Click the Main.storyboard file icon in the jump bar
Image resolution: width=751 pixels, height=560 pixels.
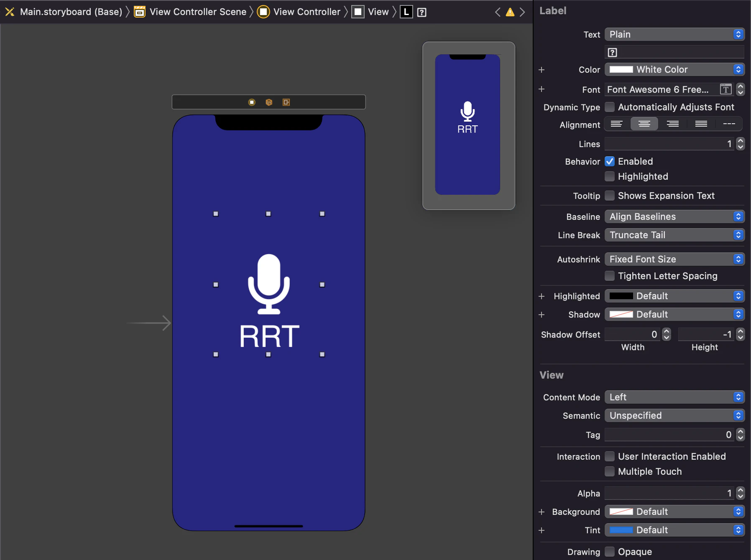tap(10, 12)
